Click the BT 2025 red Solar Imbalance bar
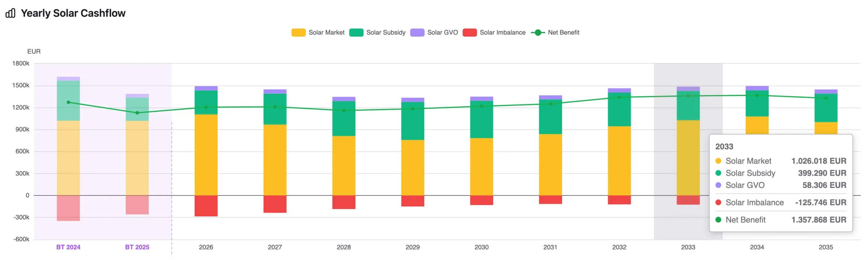The height and width of the screenshot is (260, 868). point(137,205)
